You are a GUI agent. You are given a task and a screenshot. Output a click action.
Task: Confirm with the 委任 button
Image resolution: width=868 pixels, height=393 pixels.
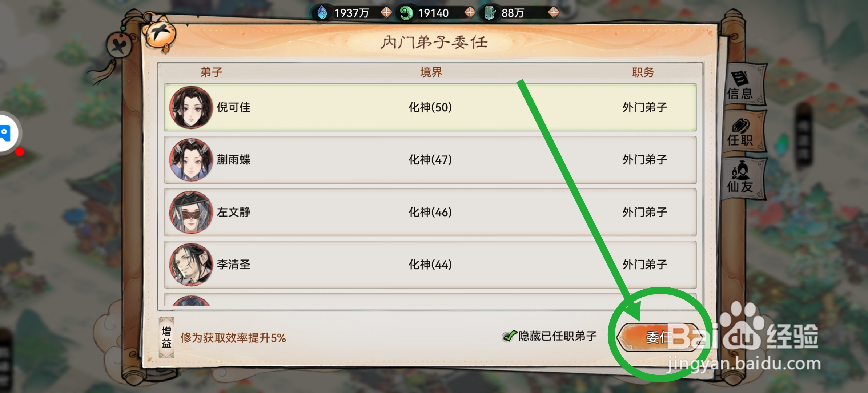(x=659, y=337)
